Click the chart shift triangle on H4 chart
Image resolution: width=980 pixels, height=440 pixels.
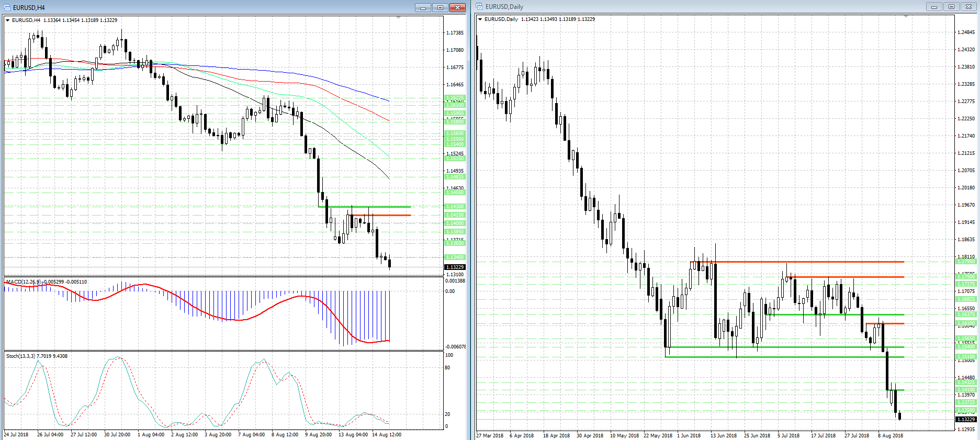click(399, 18)
